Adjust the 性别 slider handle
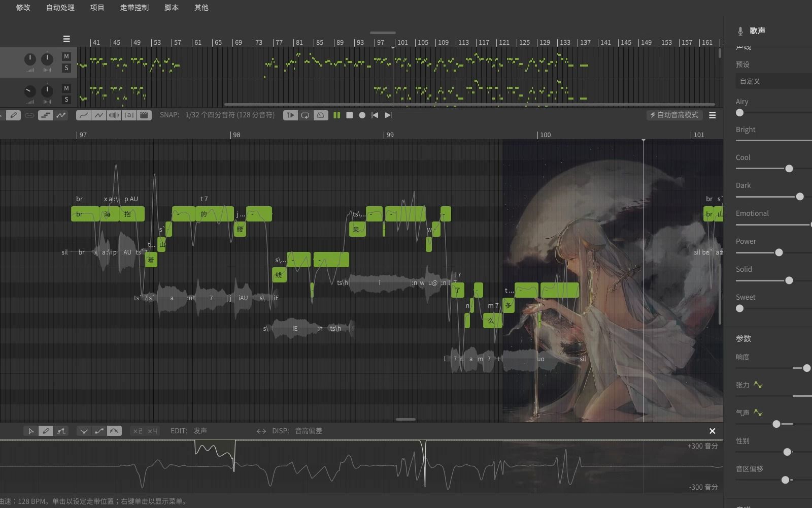The width and height of the screenshot is (812, 508). click(788, 452)
